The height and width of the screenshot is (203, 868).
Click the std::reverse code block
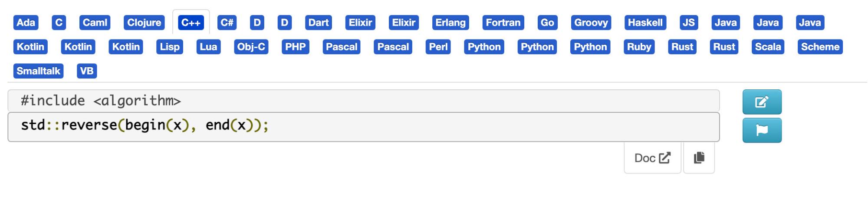point(364,127)
